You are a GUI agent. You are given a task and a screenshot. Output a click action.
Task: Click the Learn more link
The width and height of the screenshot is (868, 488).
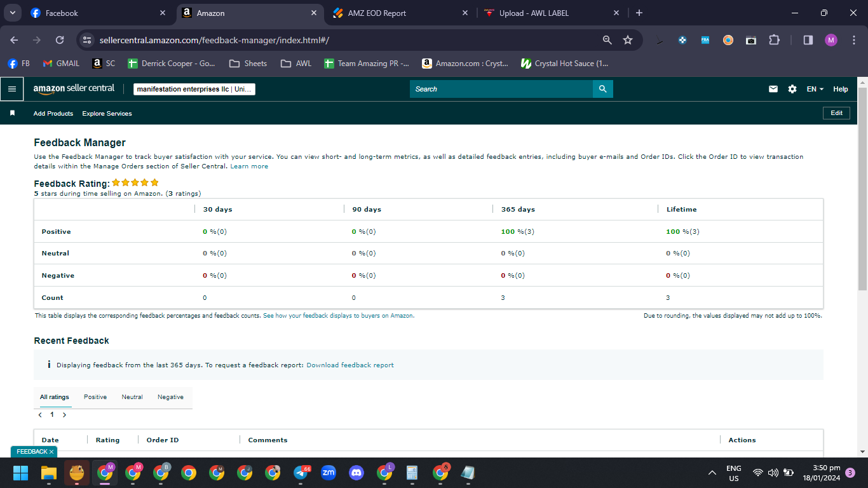tap(249, 166)
